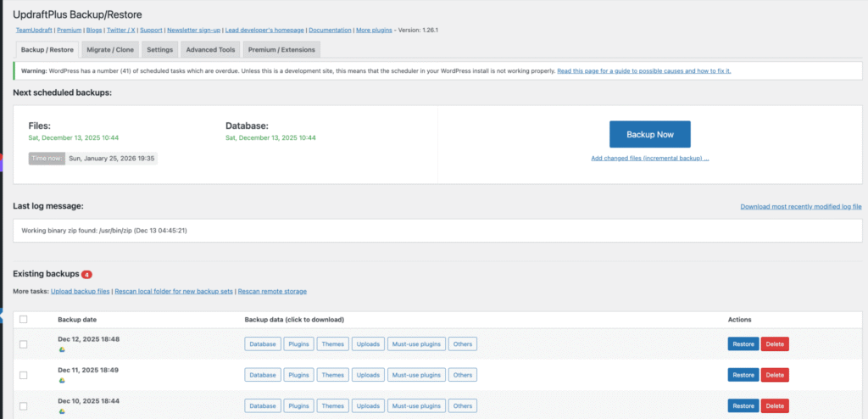The width and height of the screenshot is (868, 419).
Task: Click Google Drive icon under Dec 11 backup
Action: (63, 381)
